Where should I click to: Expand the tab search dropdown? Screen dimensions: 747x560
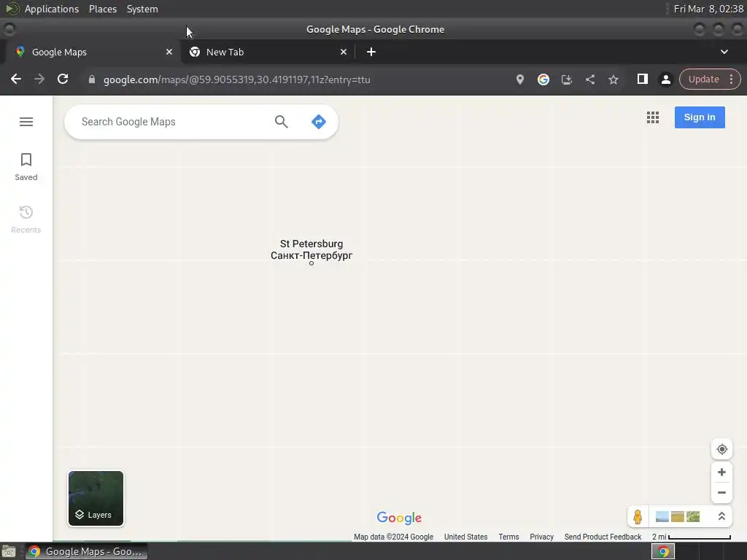pos(724,52)
